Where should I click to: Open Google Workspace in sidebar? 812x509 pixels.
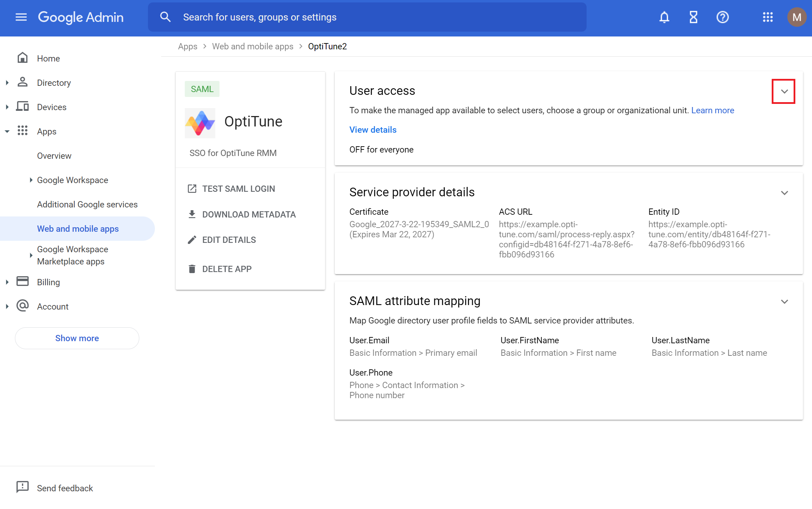point(73,180)
